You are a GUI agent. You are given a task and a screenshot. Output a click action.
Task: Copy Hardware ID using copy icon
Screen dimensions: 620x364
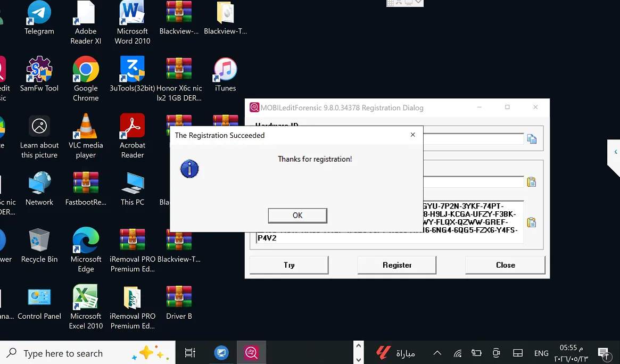click(532, 139)
